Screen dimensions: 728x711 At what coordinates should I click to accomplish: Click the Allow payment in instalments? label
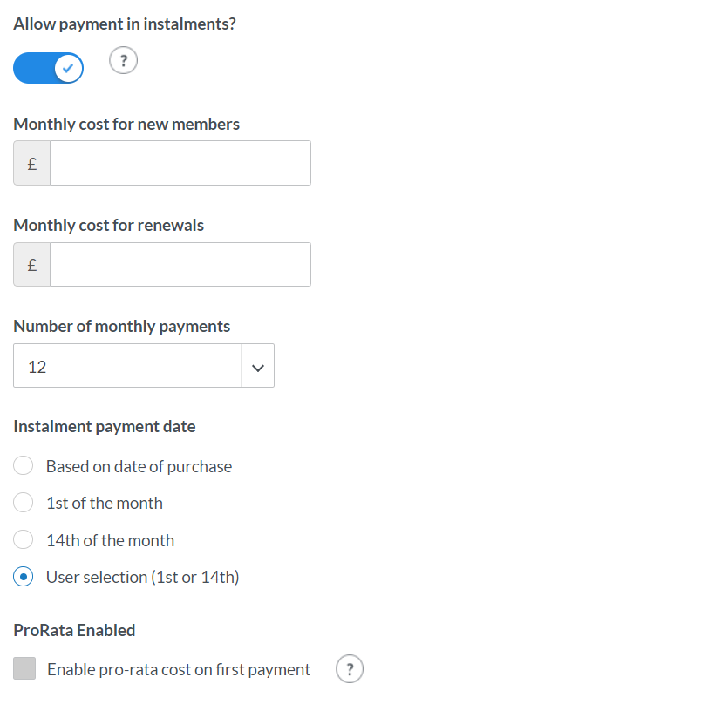pyautogui.click(x=125, y=24)
